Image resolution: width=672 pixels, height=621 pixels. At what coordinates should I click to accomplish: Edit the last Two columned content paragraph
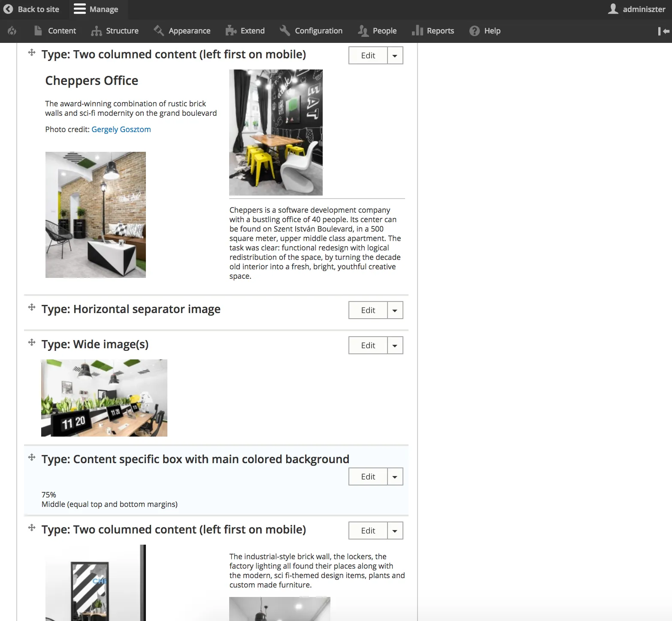click(x=368, y=531)
